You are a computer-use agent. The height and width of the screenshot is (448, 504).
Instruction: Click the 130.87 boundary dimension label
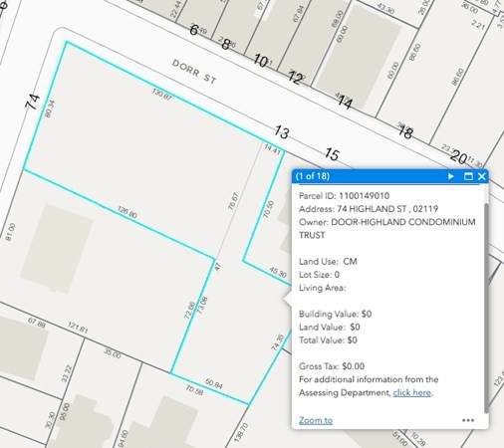tap(161, 95)
